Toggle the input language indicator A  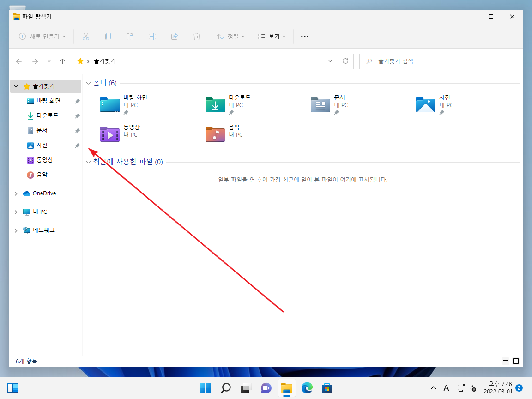click(446, 388)
